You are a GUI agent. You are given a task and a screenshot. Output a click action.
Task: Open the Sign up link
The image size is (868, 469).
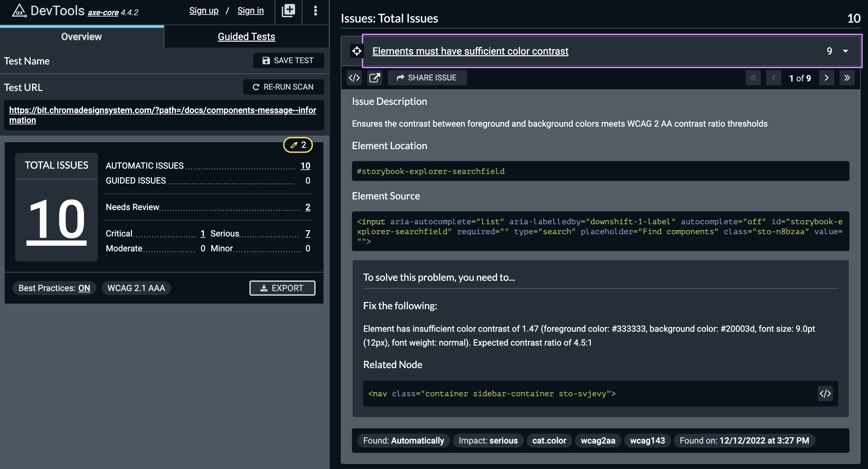click(x=203, y=10)
